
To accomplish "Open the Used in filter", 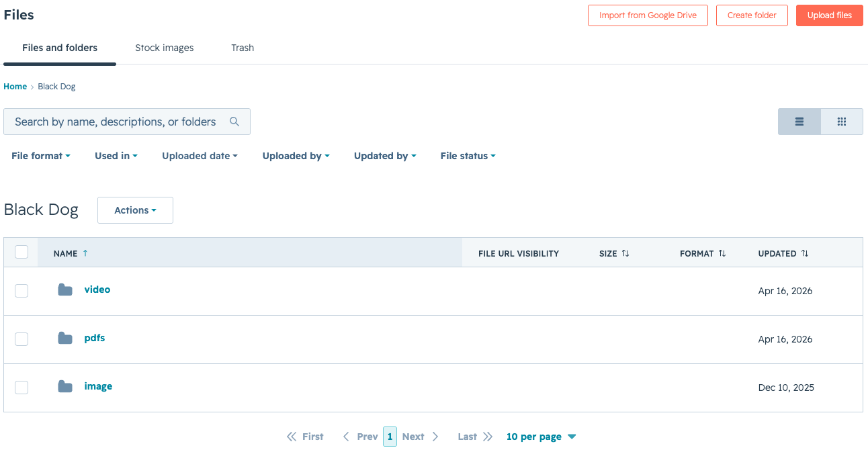I will tap(116, 156).
